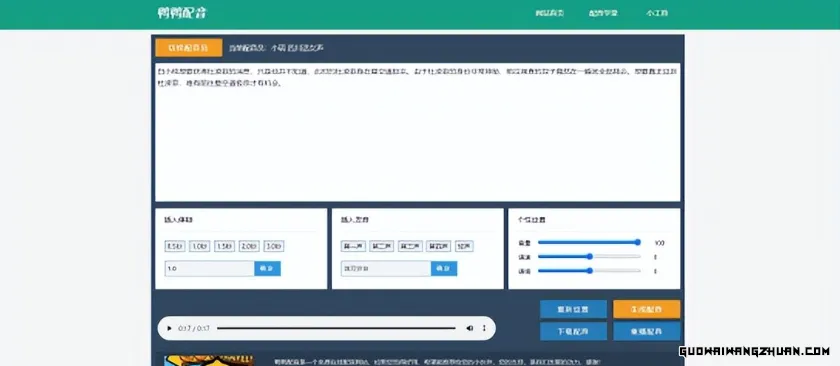Click the 鸭鸭配音 site logo

coord(182,13)
